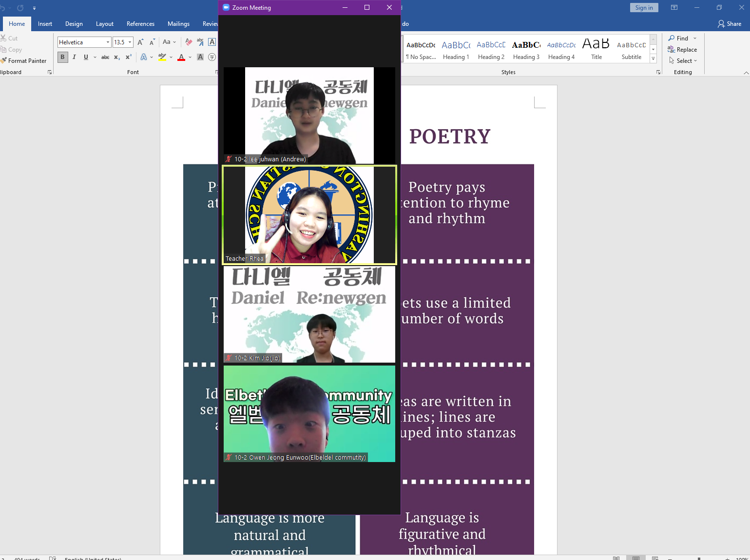Apply yellow text highlight color
Image resolution: width=750 pixels, height=560 pixels.
point(162,57)
